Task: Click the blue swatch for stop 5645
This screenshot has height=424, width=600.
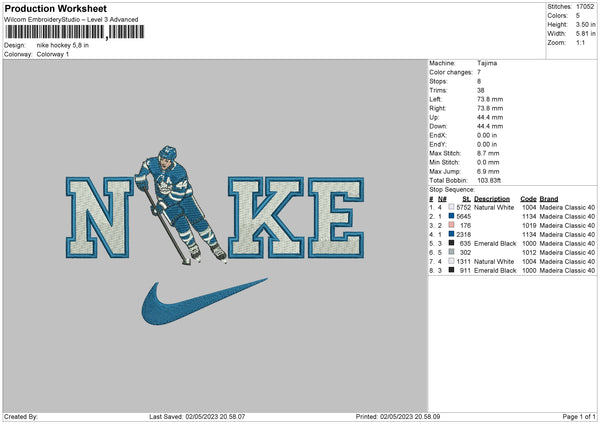Action: [x=452, y=216]
